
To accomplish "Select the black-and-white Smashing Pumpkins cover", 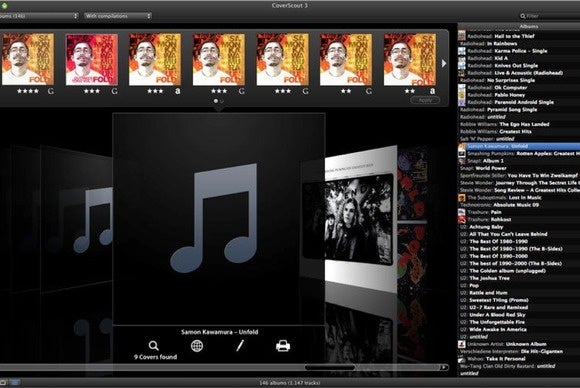I will click(x=361, y=218).
